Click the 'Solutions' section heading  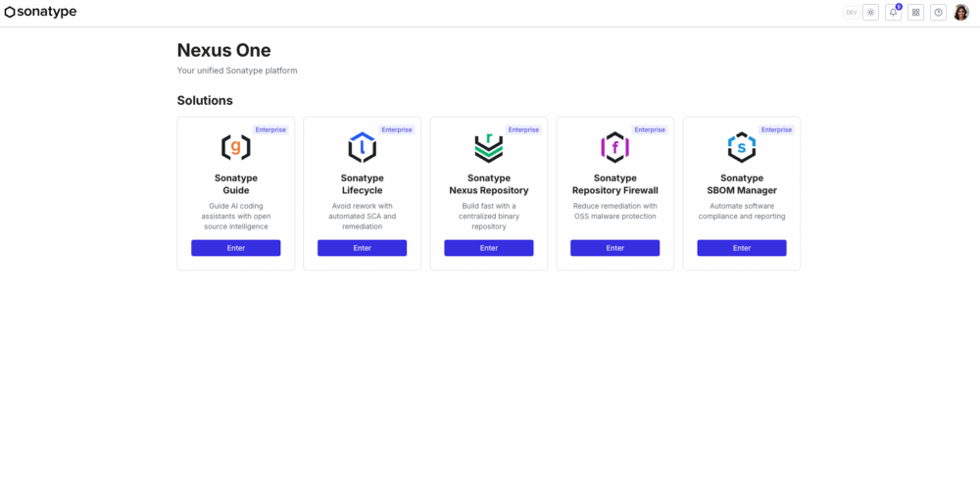(x=205, y=101)
